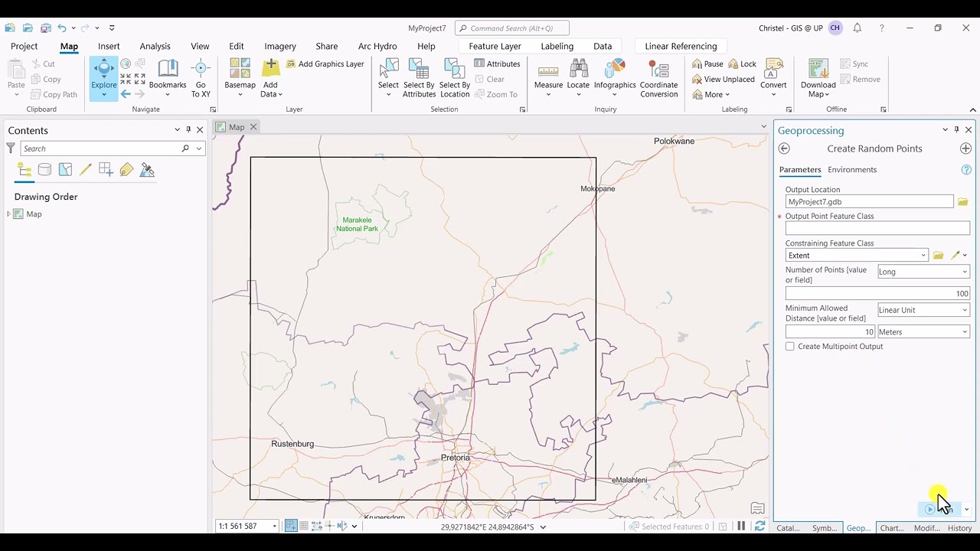Image resolution: width=980 pixels, height=551 pixels.
Task: Open Select By Attributes
Action: click(x=419, y=78)
